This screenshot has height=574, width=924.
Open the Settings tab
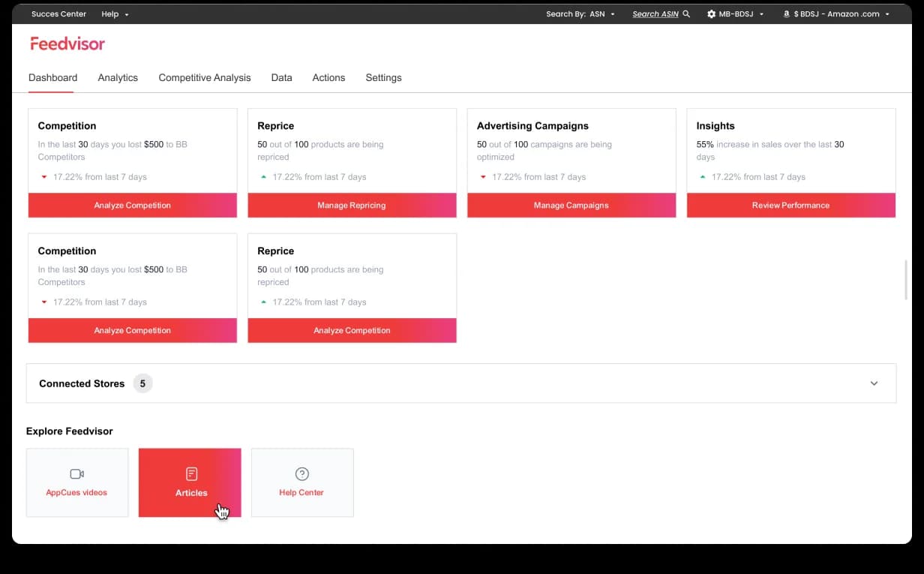[x=383, y=78]
